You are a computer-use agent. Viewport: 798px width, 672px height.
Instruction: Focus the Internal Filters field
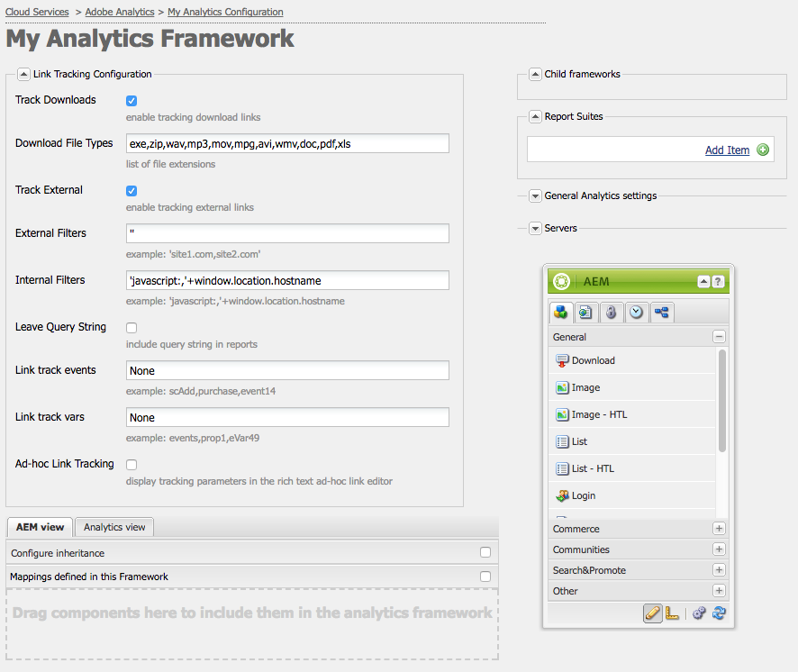tap(287, 280)
